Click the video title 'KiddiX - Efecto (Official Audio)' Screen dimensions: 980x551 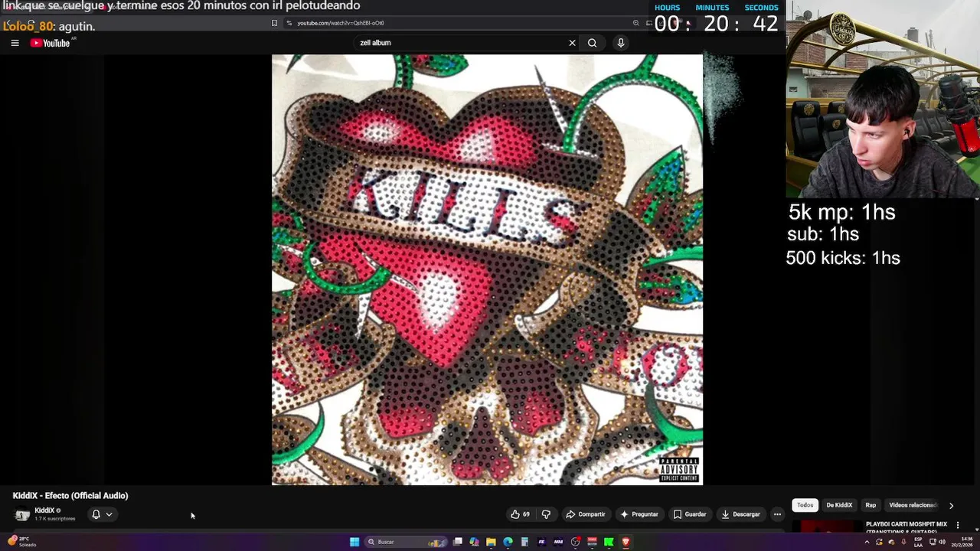click(70, 496)
